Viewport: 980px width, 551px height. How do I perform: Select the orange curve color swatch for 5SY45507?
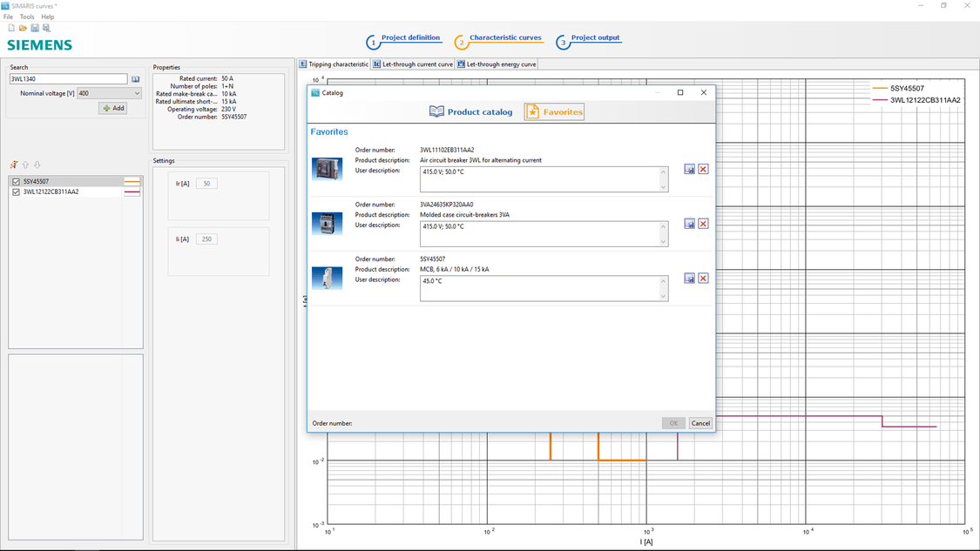(132, 180)
